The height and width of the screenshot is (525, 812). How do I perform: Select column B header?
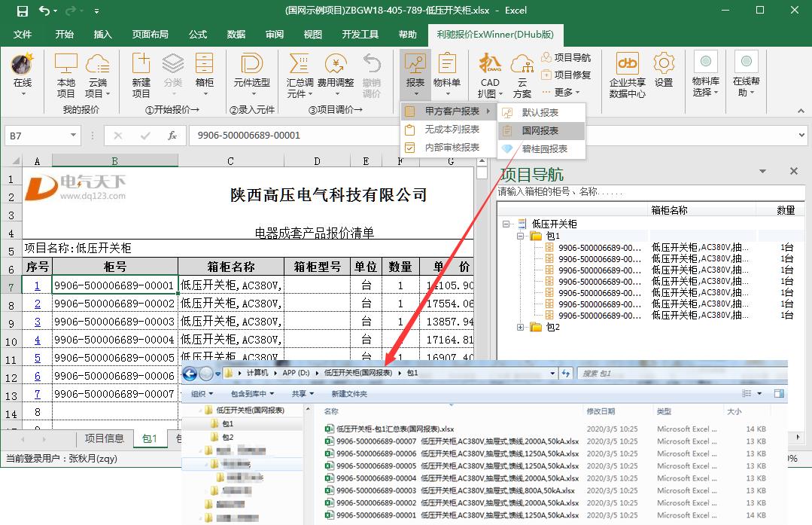click(114, 161)
